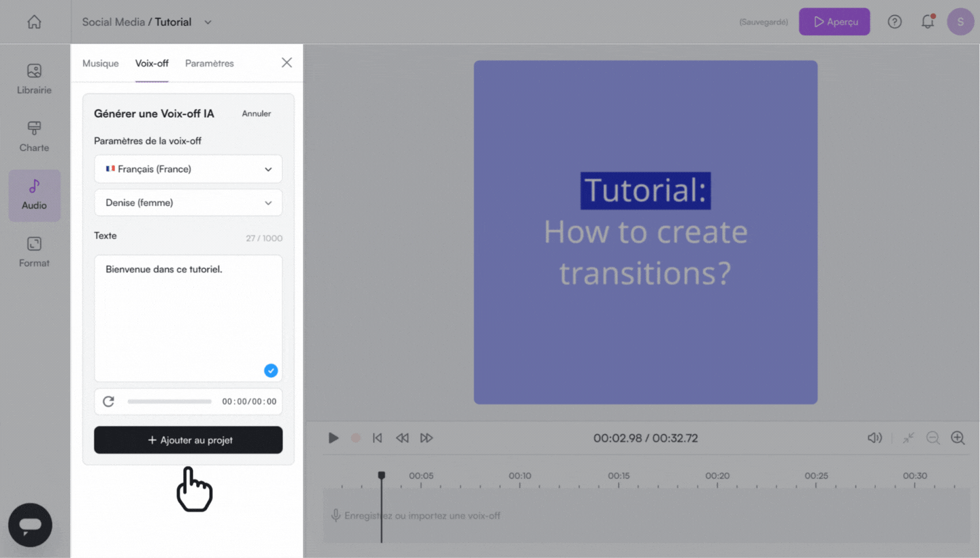This screenshot has width=980, height=558.
Task: Select the Format sidebar icon
Action: coord(34,252)
